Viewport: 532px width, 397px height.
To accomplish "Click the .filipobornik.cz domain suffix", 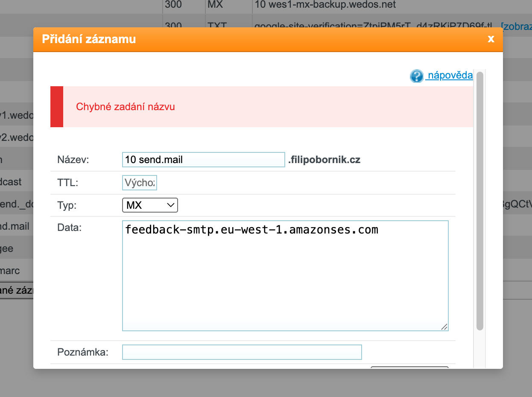I will click(x=324, y=160).
